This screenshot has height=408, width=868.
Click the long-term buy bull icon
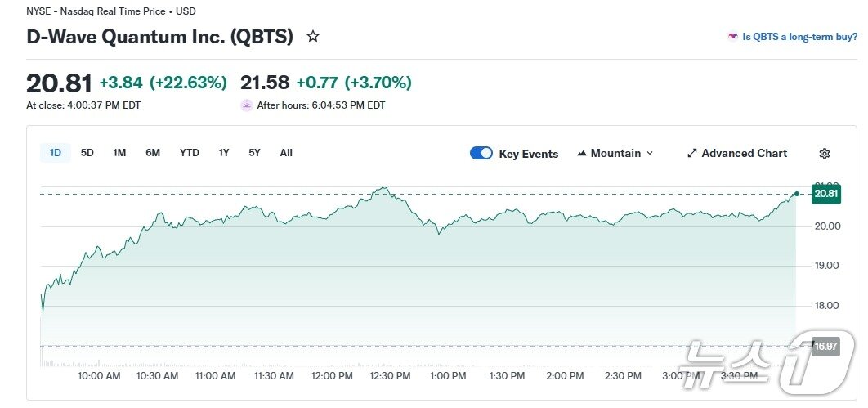click(732, 37)
